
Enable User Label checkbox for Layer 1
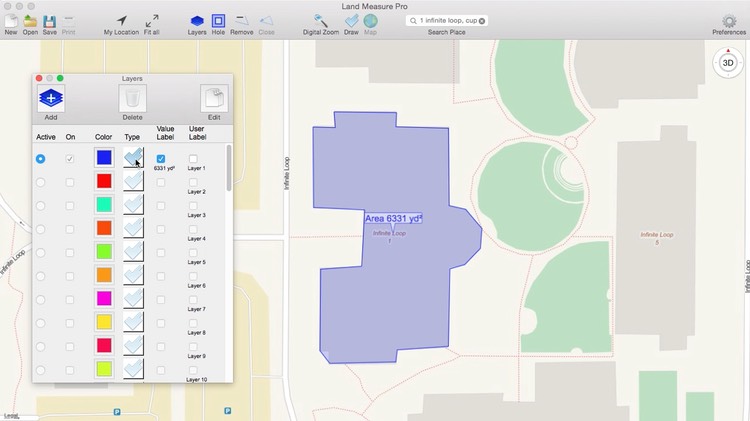point(193,159)
